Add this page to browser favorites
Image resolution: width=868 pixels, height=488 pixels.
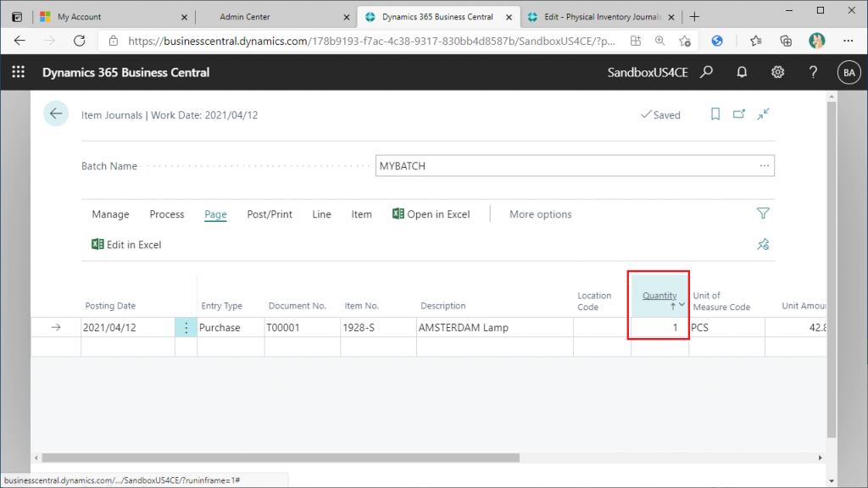tap(685, 41)
